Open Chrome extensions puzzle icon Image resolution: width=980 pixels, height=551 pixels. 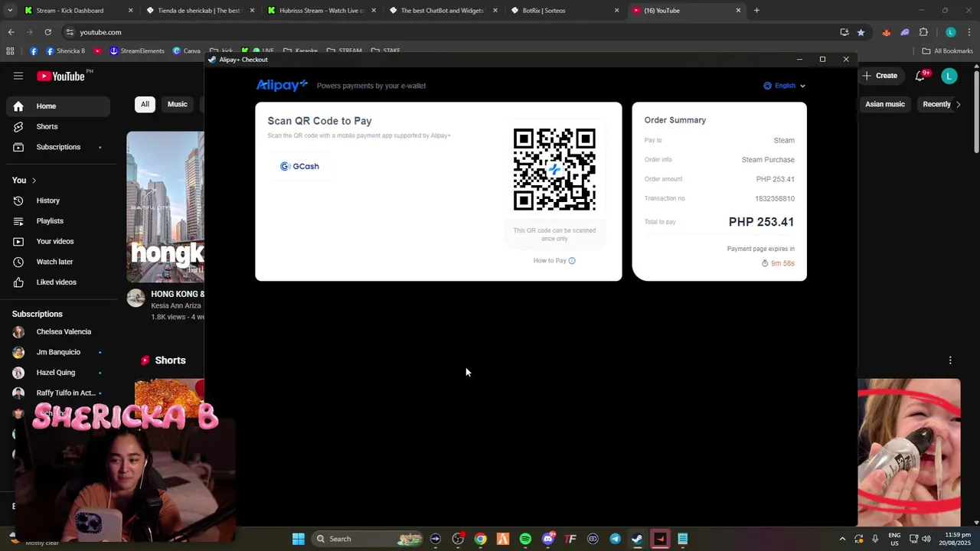tap(923, 32)
